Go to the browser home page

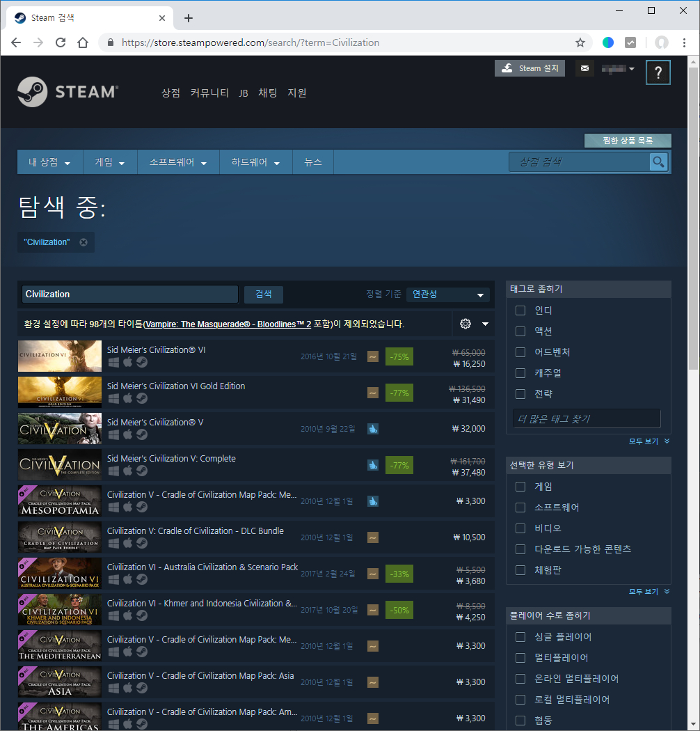pos(83,43)
